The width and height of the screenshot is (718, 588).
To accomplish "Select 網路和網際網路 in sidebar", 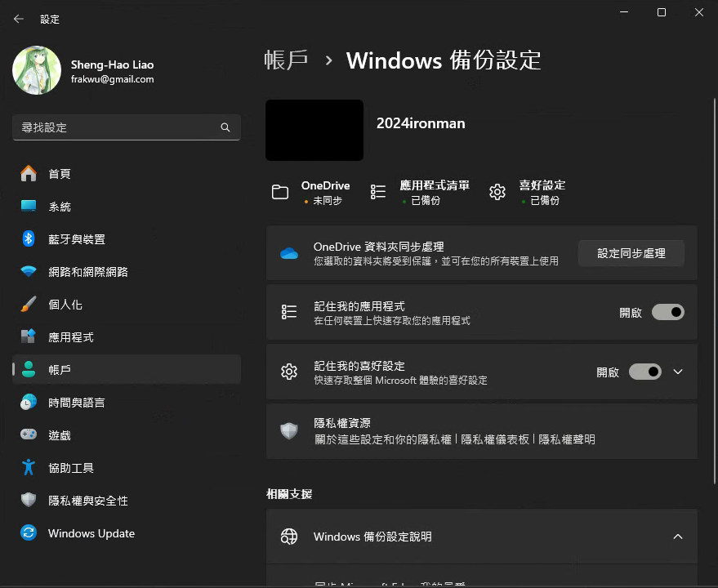I will point(127,271).
